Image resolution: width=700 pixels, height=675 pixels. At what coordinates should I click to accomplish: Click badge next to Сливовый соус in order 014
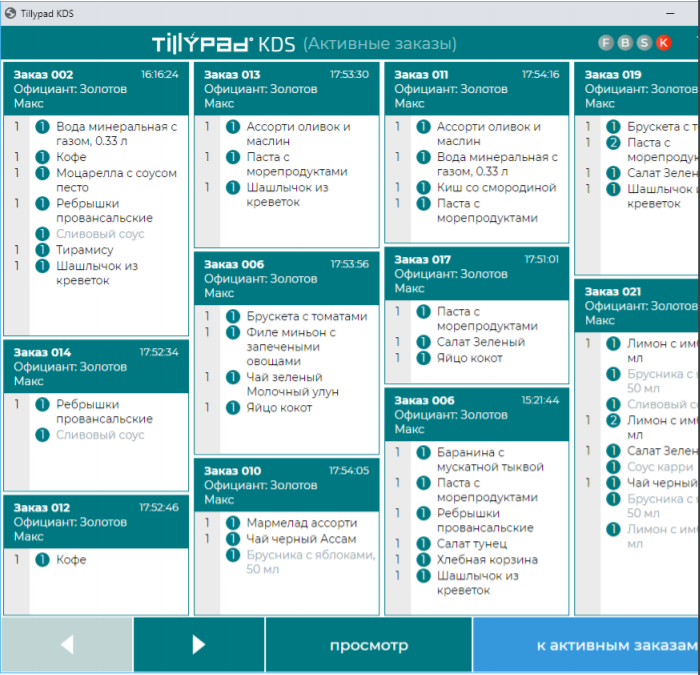pyautogui.click(x=42, y=434)
